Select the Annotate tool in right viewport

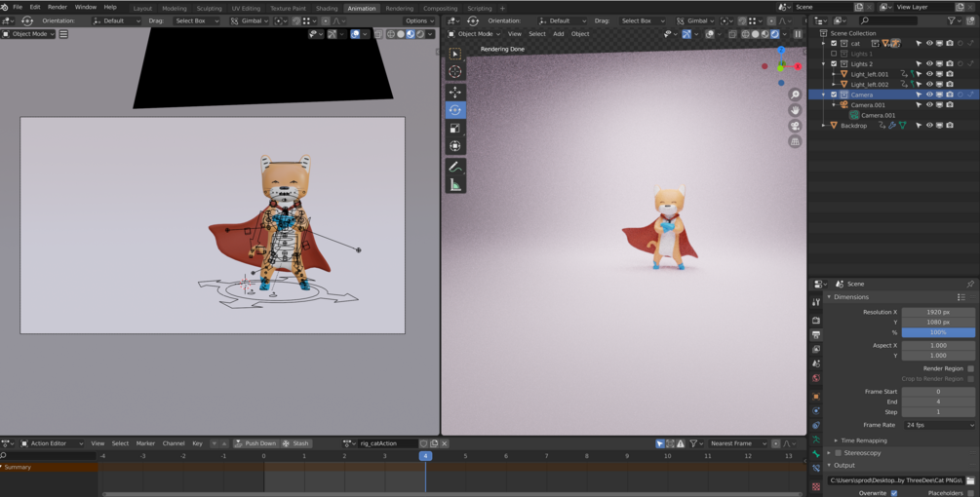pos(455,167)
